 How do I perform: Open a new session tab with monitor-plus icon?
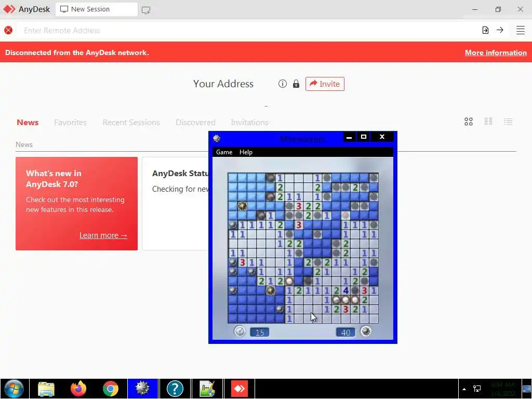(146, 10)
